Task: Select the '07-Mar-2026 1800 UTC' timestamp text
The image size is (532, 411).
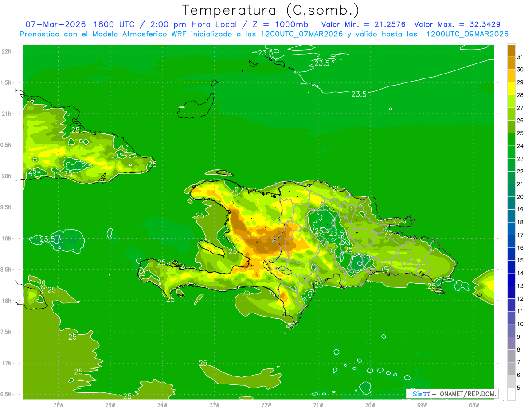Action: point(80,24)
